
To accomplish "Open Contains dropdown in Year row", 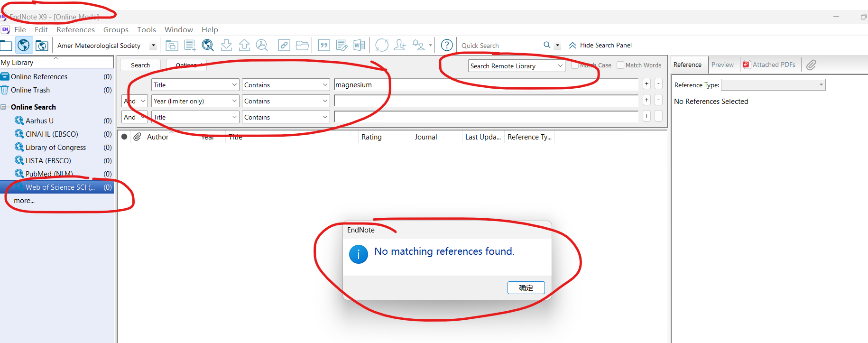I will point(286,101).
